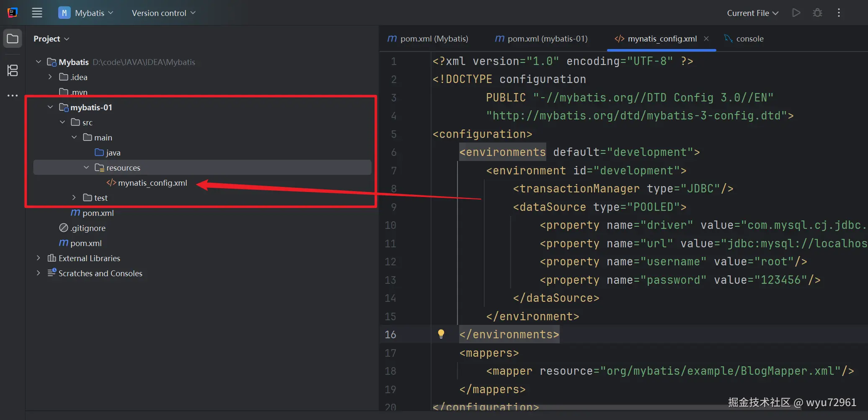The height and width of the screenshot is (420, 868).
Task: Click the Maven icon on pom.xml (Mybatis) tab
Action: (392, 39)
